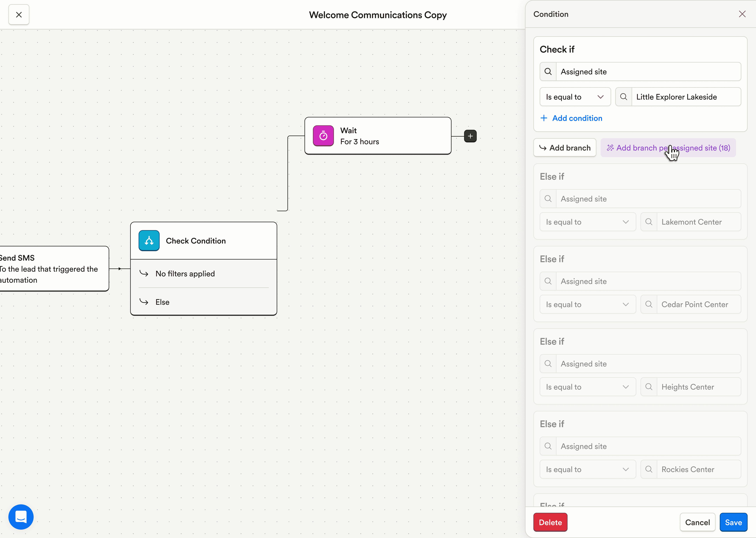Cancel the condition changes
The height and width of the screenshot is (538, 756).
point(697,522)
